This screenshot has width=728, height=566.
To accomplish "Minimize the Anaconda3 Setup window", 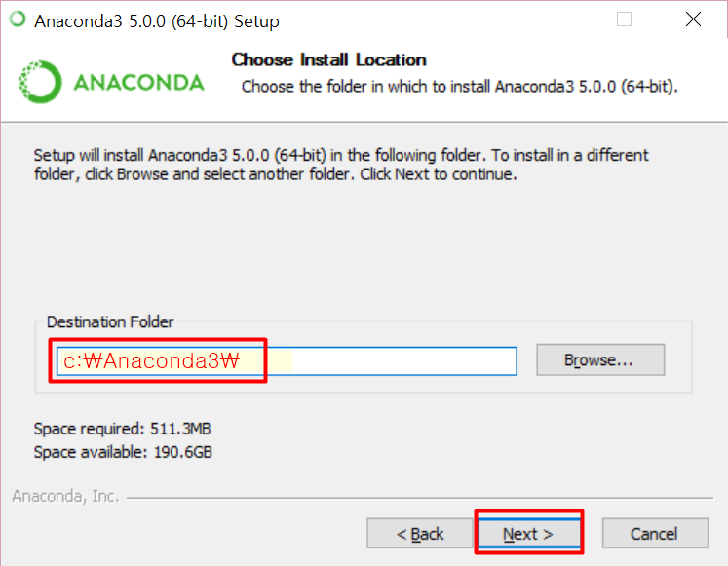I will (x=556, y=19).
